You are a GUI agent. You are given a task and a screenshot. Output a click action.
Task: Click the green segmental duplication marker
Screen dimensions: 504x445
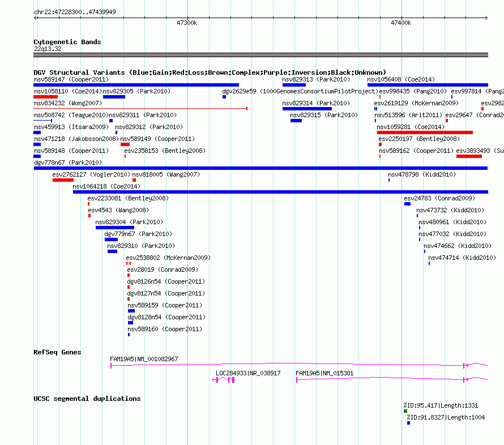405,411
